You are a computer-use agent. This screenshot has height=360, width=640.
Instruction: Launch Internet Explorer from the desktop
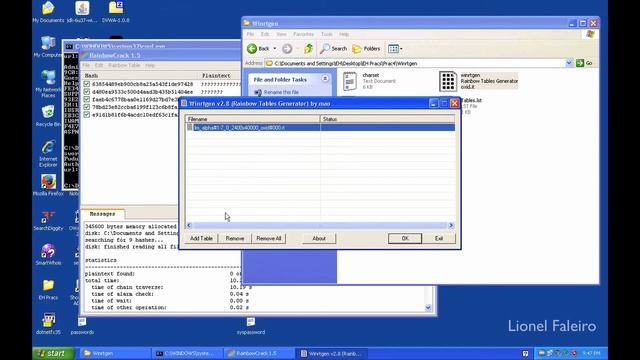pos(48,153)
